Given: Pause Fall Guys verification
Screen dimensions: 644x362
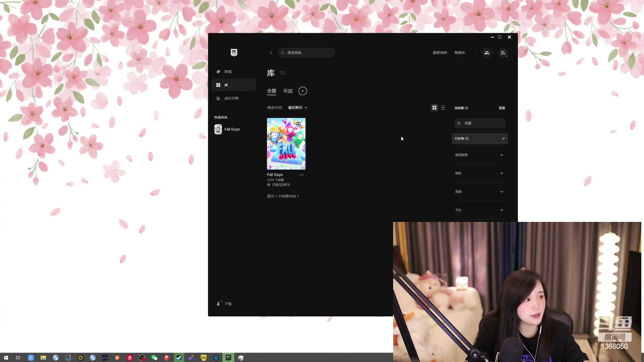Looking at the screenshot, I should 269,185.
